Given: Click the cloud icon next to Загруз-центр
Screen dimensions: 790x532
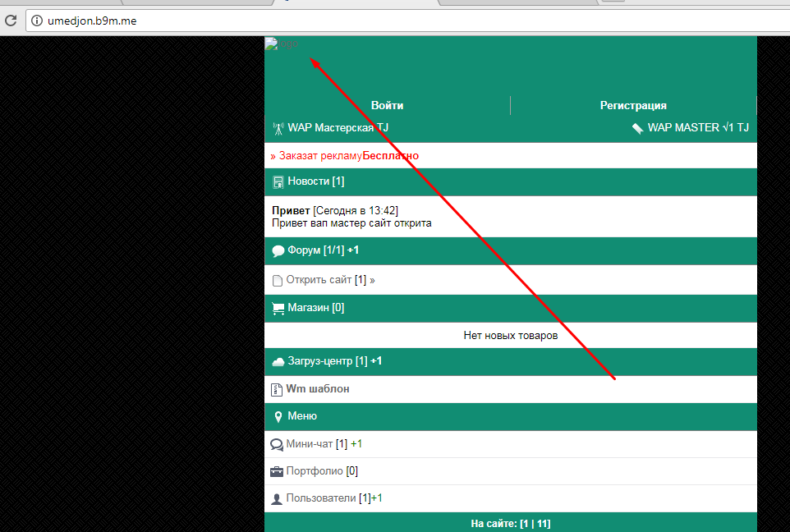Looking at the screenshot, I should 278,362.
